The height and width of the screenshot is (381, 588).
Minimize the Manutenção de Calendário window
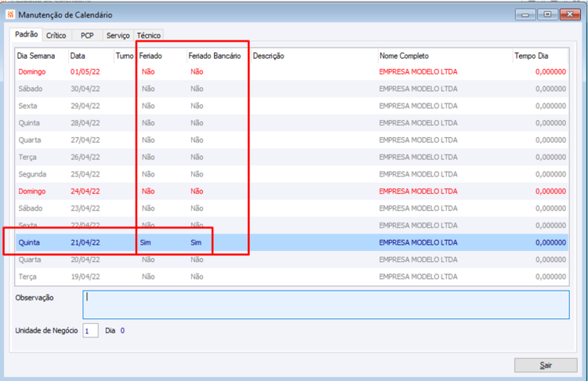525,15
